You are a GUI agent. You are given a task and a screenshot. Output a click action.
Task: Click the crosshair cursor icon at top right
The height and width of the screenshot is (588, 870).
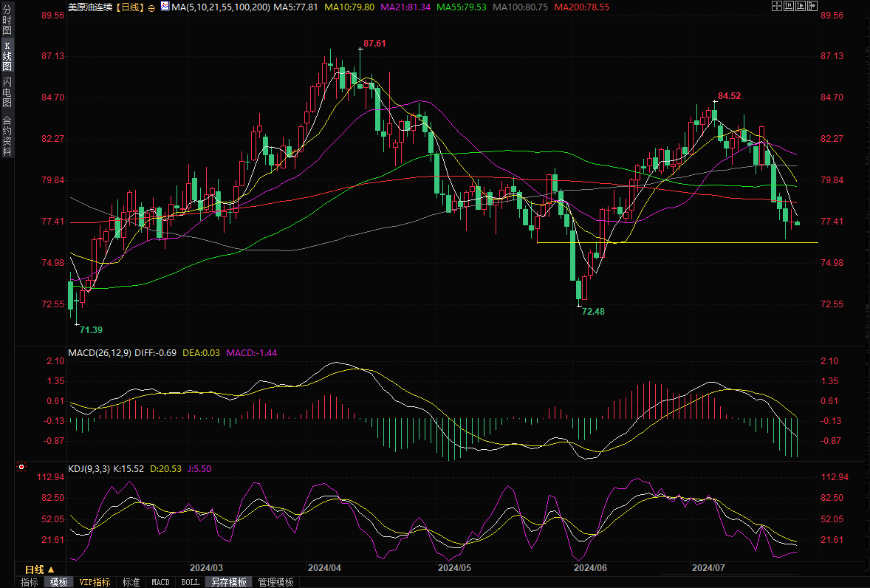776,6
